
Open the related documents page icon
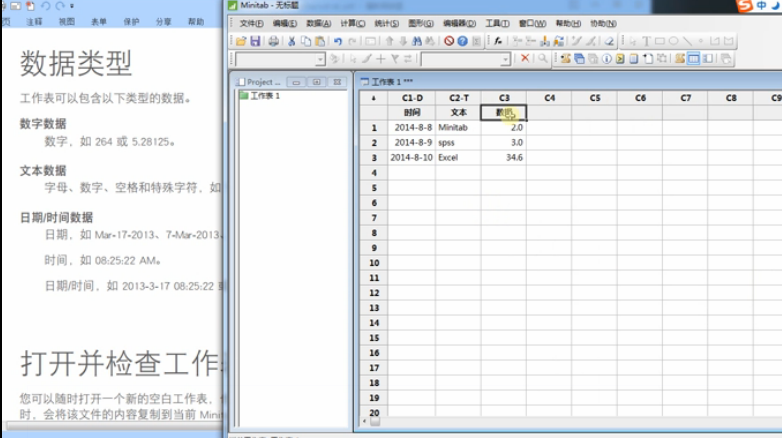tap(647, 59)
